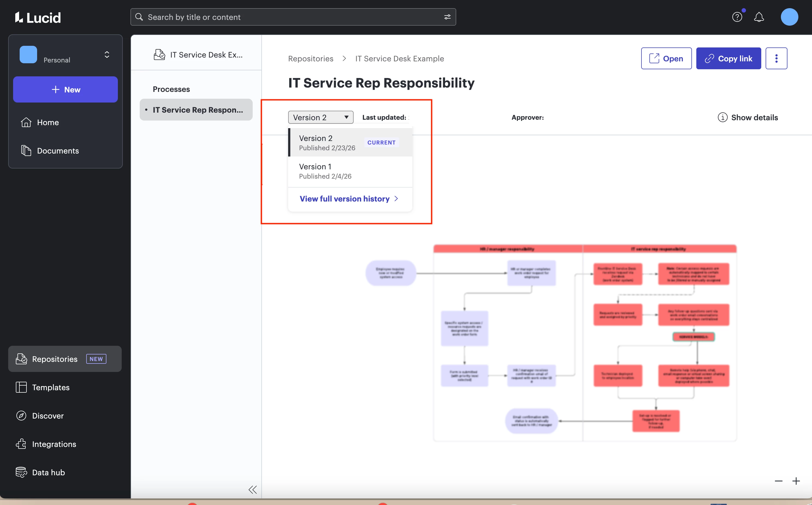Open the notifications bell
This screenshot has height=505, width=812.
coord(759,17)
